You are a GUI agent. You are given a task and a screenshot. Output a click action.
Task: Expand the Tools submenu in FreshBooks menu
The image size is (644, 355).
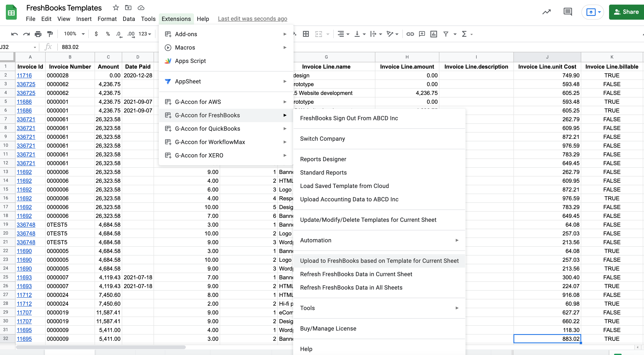coord(379,308)
